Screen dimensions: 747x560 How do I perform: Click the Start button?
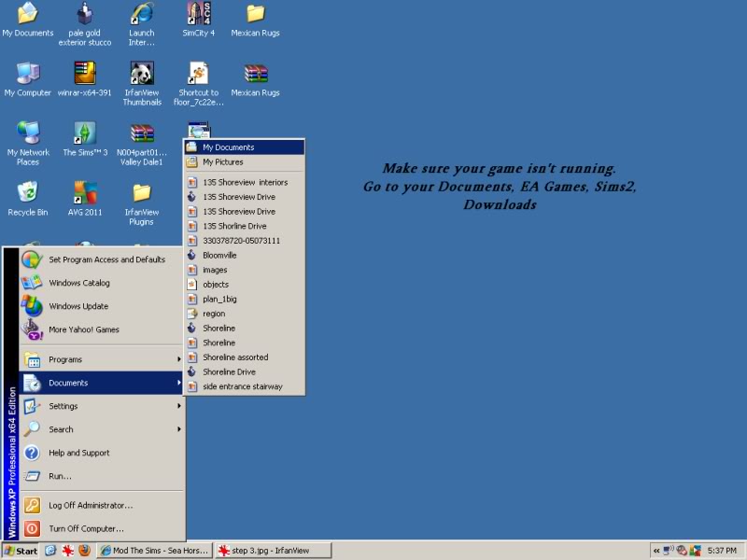coord(21,551)
